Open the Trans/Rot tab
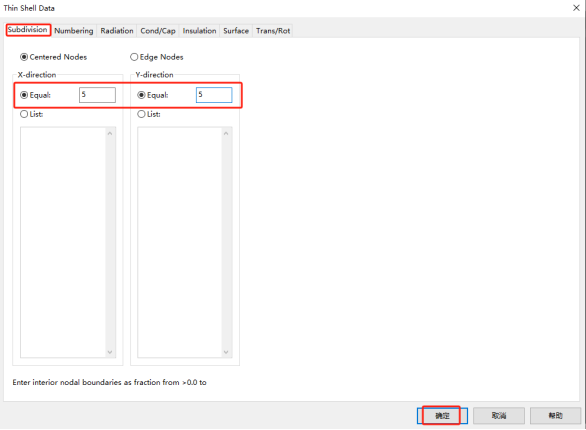Viewport: 586px width, 430px height. (x=273, y=31)
